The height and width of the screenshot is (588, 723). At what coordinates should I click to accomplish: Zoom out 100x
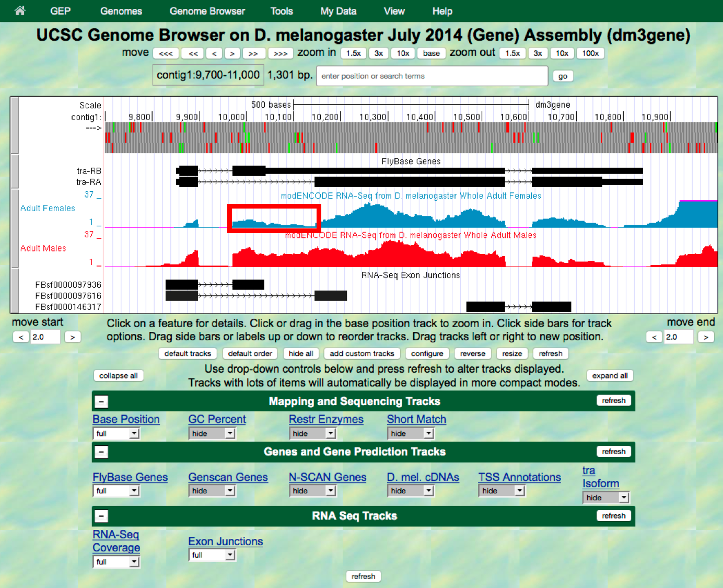[591, 53]
